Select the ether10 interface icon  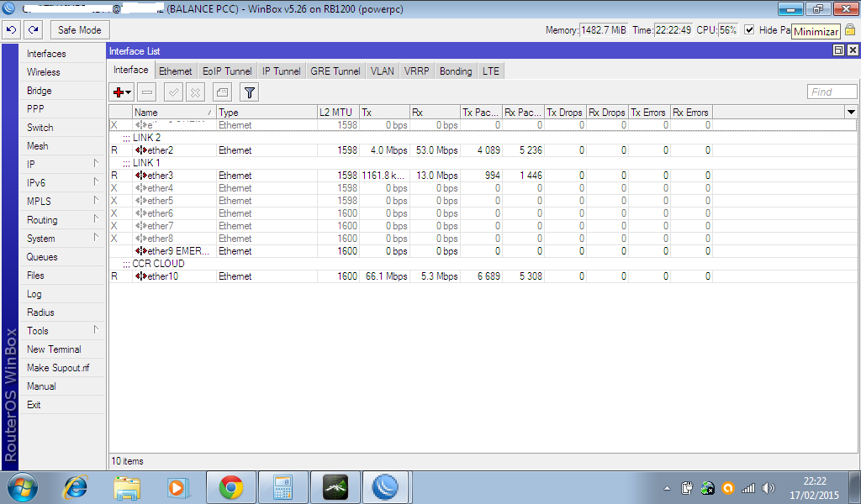tap(140, 276)
